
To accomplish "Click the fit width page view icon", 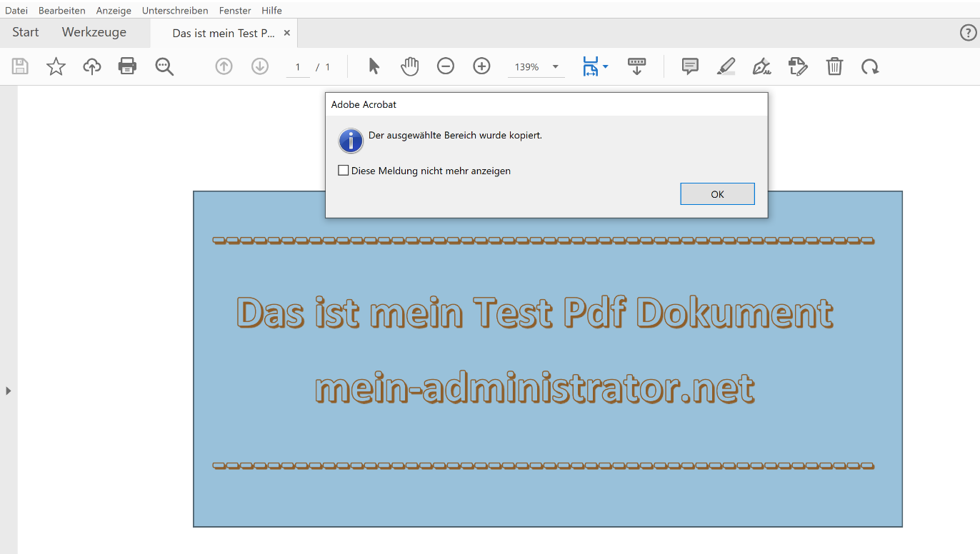I will 591,66.
